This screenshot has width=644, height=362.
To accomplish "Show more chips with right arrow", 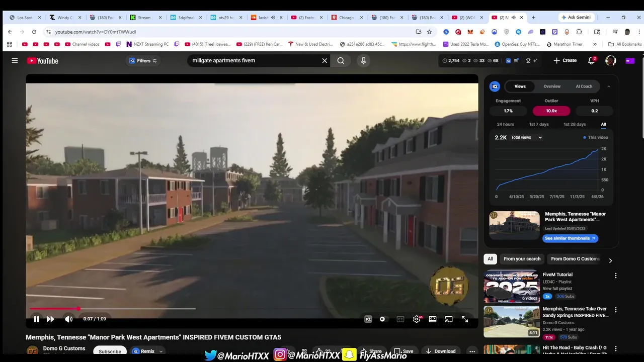I will click(610, 260).
